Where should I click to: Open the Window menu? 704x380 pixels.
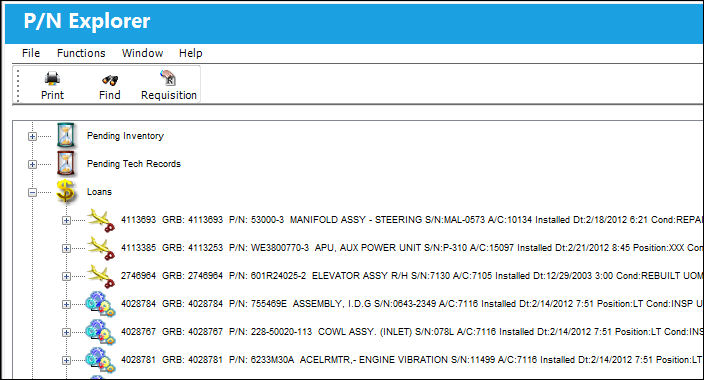pyautogui.click(x=142, y=53)
